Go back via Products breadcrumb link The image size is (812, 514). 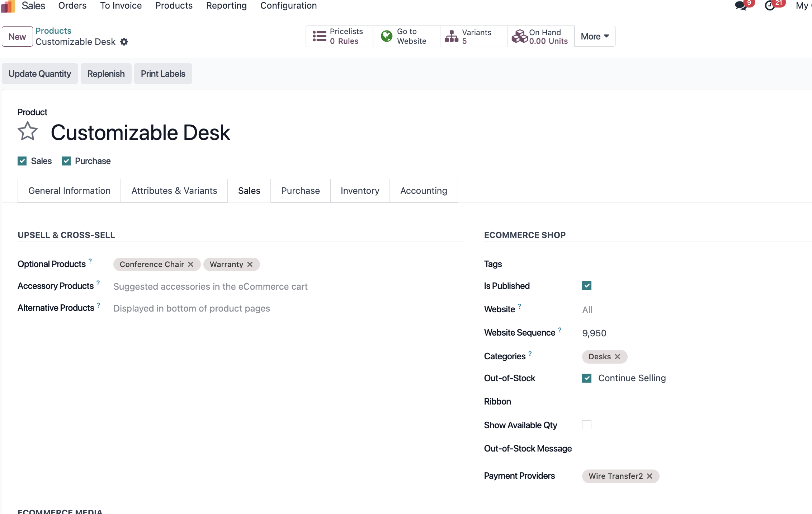(53, 31)
